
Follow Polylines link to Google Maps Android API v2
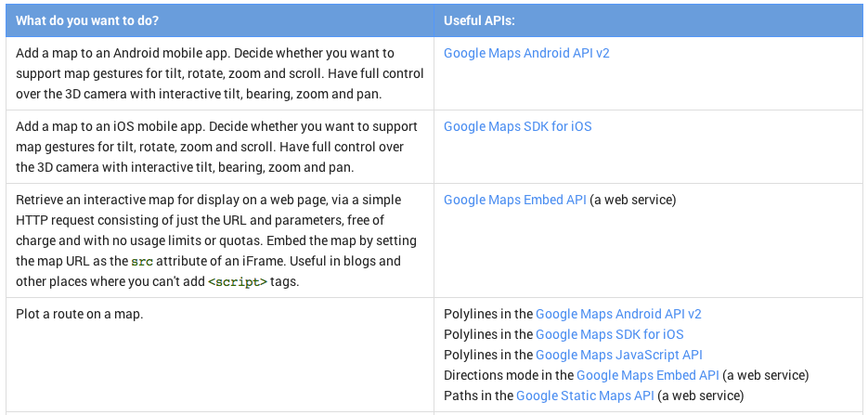[x=618, y=315]
